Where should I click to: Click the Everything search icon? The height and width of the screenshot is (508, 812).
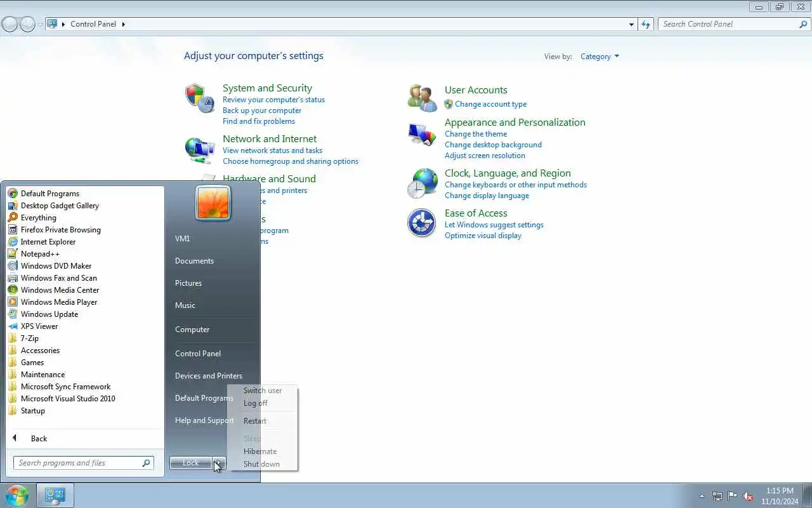(13, 218)
